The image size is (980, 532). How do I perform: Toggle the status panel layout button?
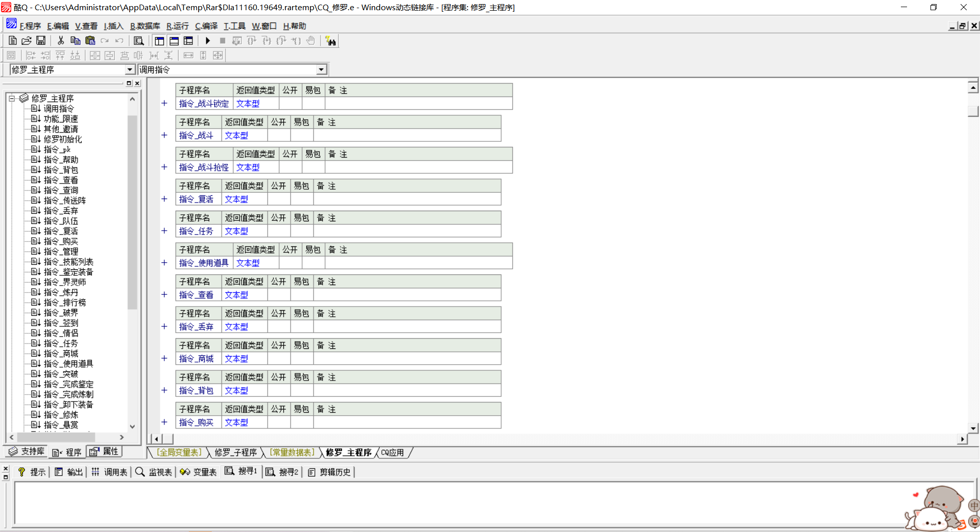click(174, 41)
